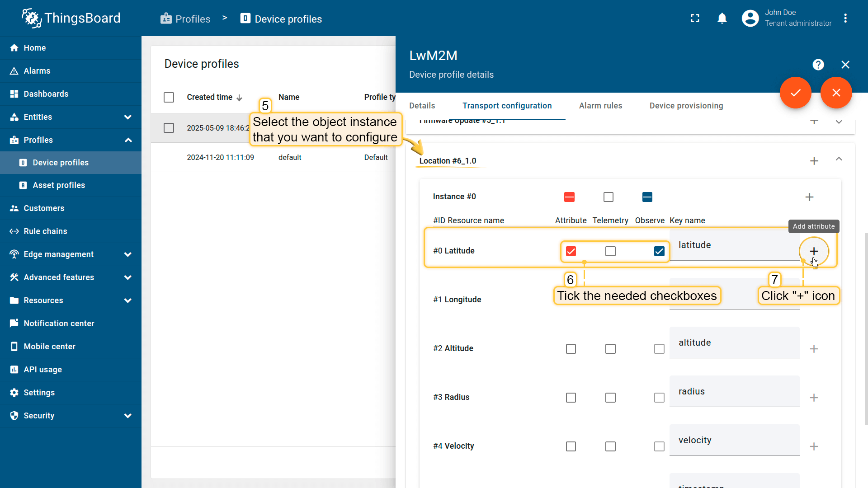Click plus icon in Altitude row
868x488 pixels.
click(x=813, y=349)
